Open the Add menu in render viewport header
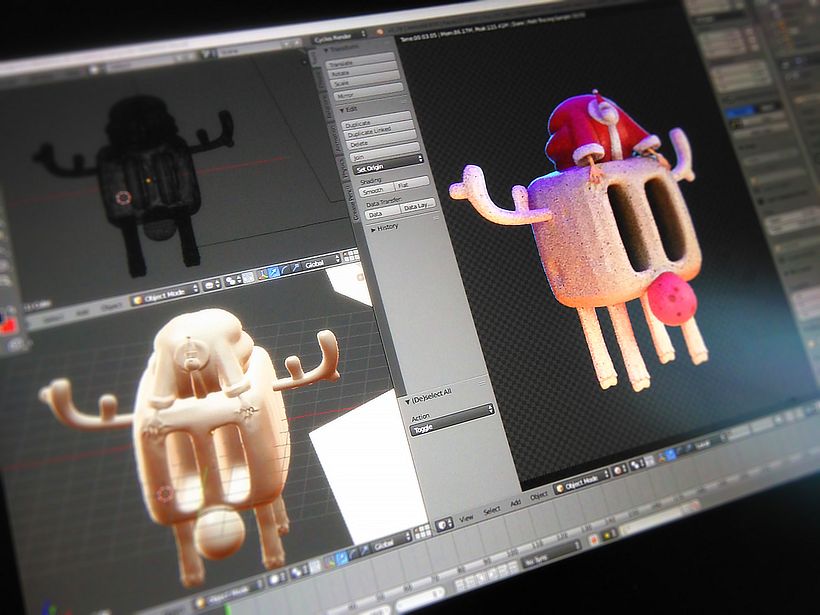The width and height of the screenshot is (820, 615). (516, 503)
